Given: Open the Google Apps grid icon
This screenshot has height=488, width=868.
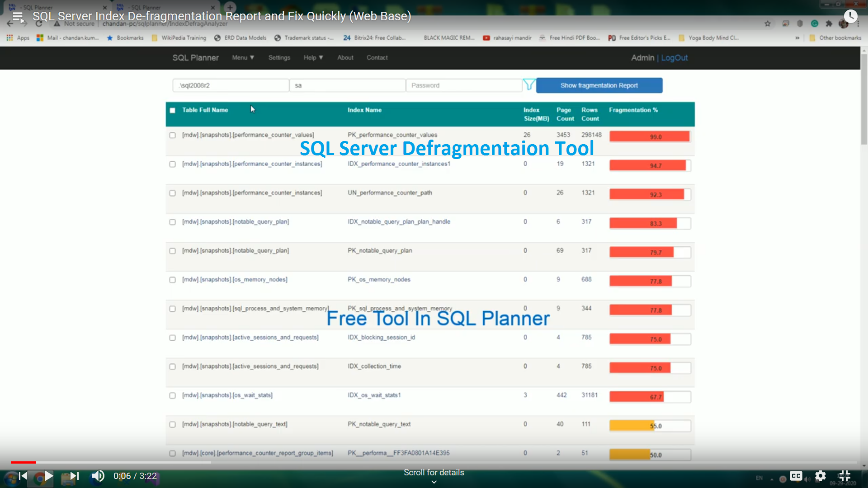Looking at the screenshot, I should tap(9, 38).
